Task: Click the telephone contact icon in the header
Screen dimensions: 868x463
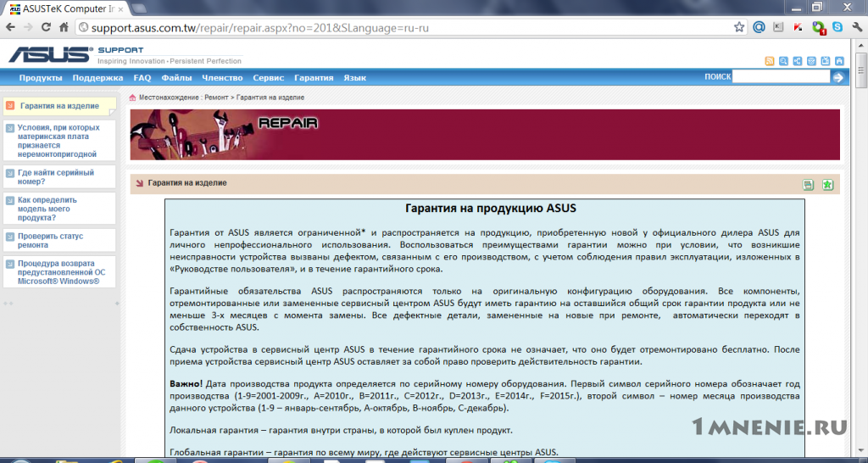Action: (x=811, y=61)
